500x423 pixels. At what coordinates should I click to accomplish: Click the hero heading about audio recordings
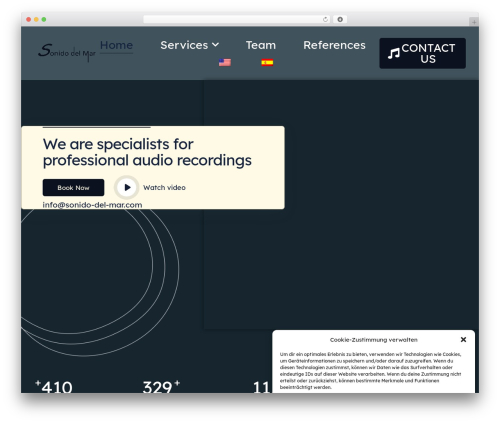[147, 152]
